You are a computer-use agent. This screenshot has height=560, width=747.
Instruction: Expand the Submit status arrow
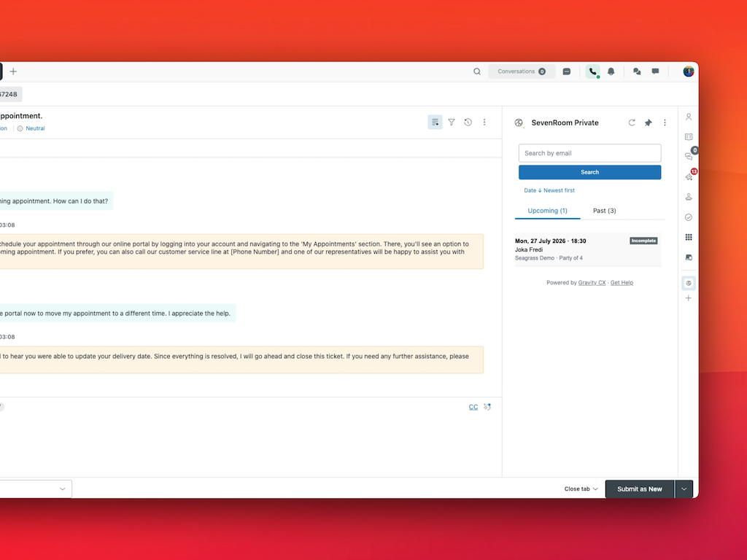point(684,489)
